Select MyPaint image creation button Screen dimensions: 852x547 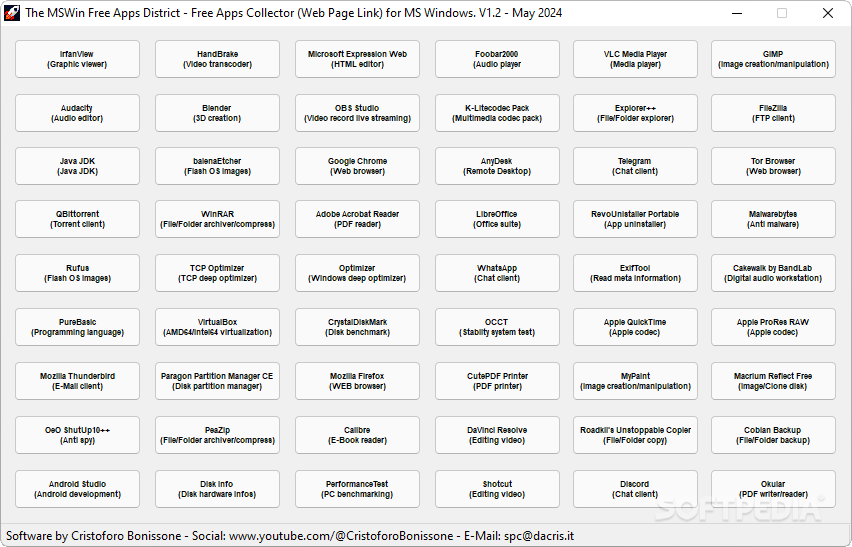(635, 381)
